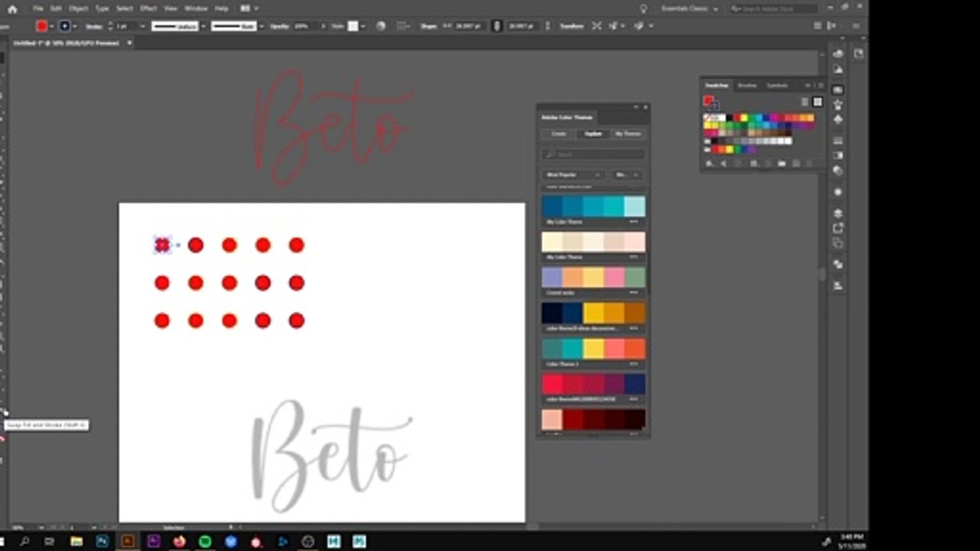Open the Type menu
This screenshot has height=551, width=980.
pos(102,8)
